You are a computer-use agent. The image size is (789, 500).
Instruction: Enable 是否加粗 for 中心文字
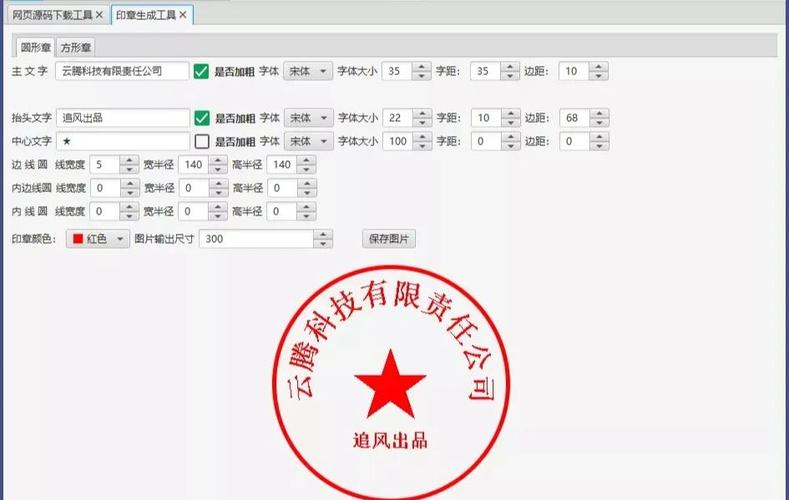(x=202, y=141)
